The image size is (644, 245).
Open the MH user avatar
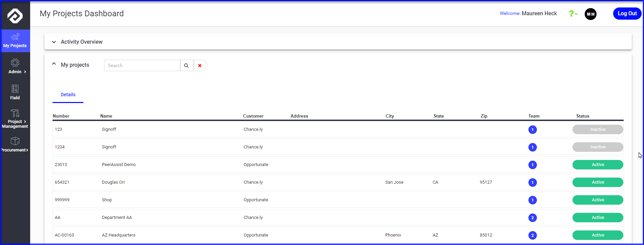pos(590,14)
